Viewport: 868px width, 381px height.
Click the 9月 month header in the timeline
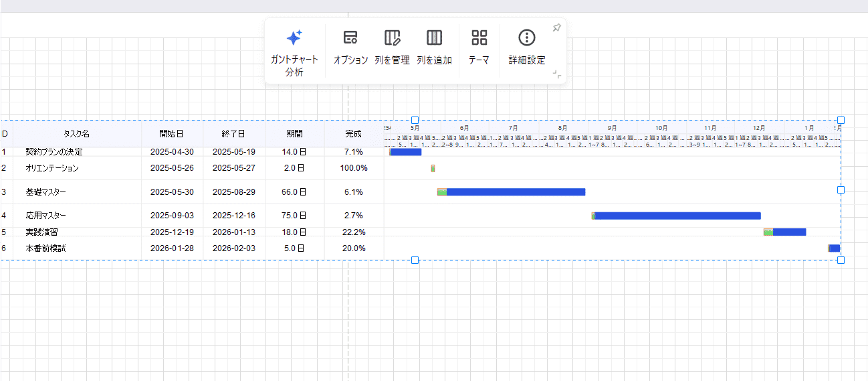pyautogui.click(x=612, y=127)
